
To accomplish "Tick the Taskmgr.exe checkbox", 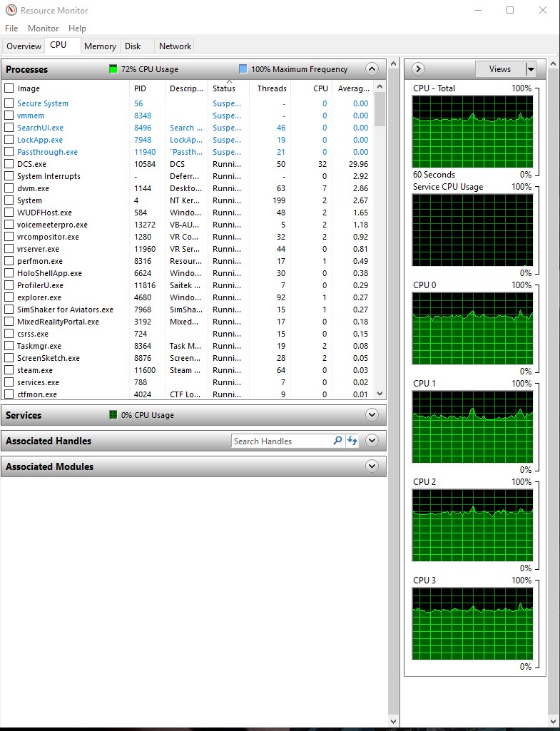I will (x=9, y=346).
